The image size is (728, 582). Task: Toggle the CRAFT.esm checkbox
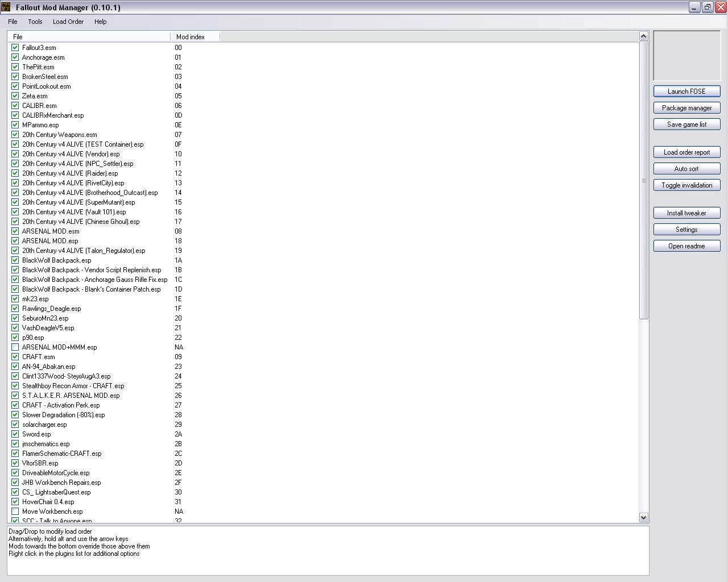click(15, 357)
